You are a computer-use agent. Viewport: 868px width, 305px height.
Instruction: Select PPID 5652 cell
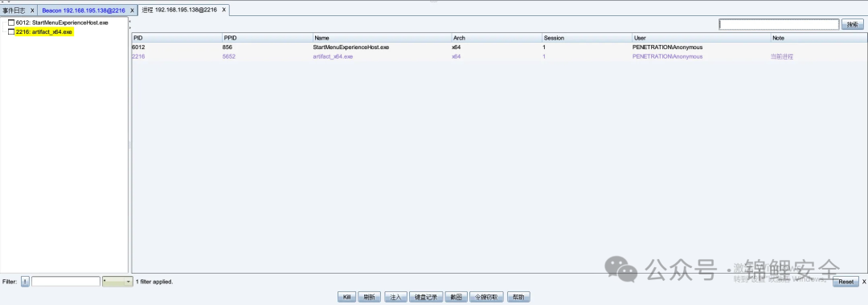(229, 56)
